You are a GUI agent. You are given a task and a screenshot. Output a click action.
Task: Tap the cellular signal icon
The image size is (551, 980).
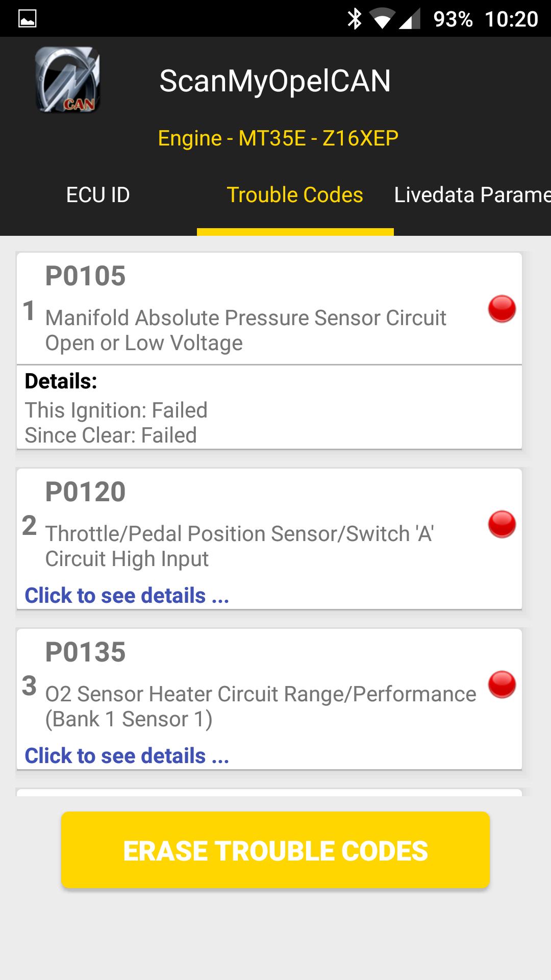point(409,19)
